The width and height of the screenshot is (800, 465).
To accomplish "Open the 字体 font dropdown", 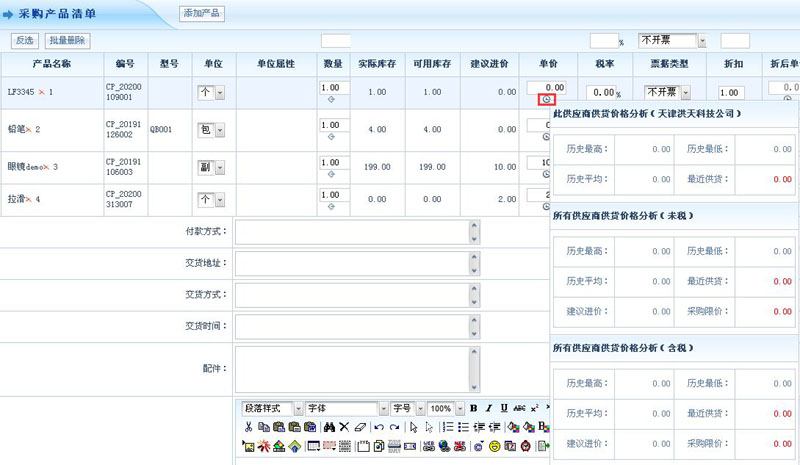I will pos(383,409).
